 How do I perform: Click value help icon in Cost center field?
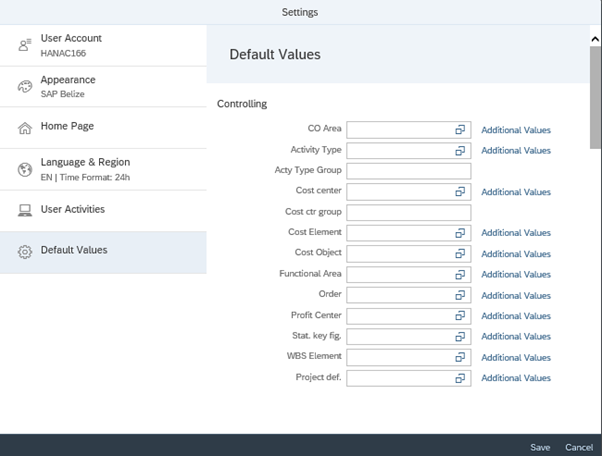click(x=461, y=192)
